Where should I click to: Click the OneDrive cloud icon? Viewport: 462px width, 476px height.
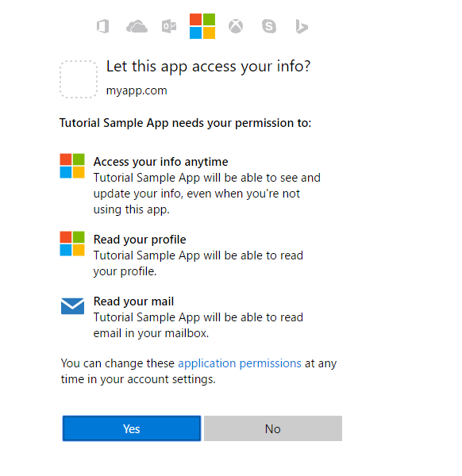137,26
